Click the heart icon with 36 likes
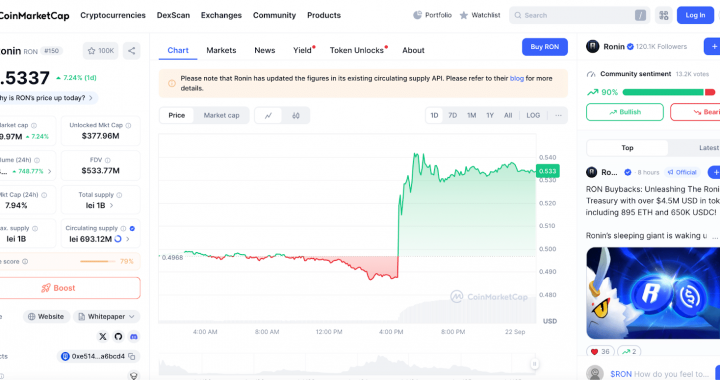The width and height of the screenshot is (720, 380). point(594,352)
